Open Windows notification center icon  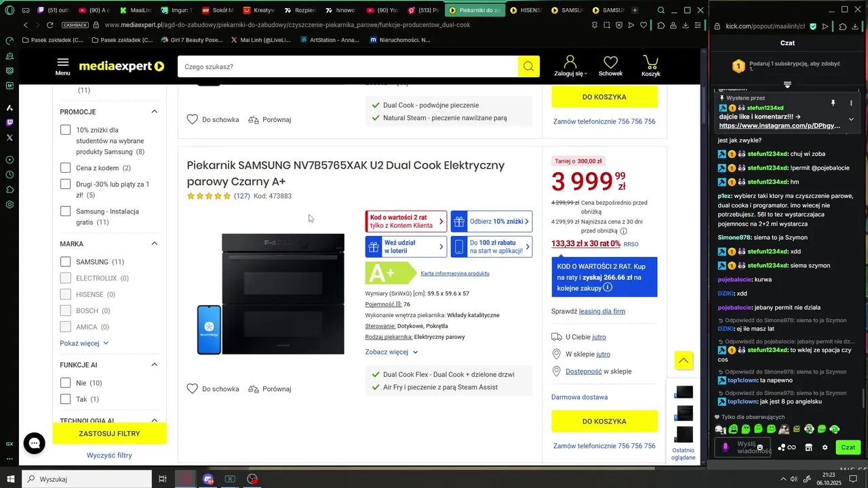point(854,479)
